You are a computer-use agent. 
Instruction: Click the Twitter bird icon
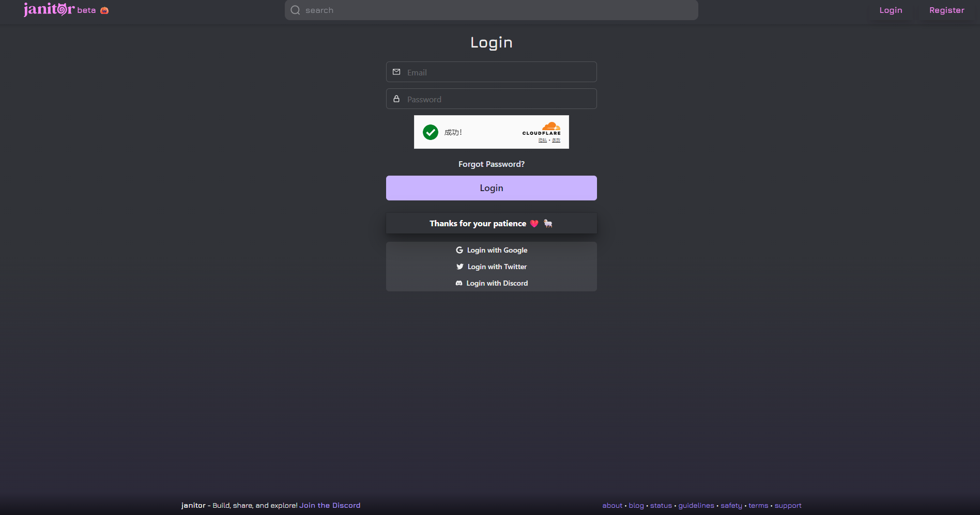coord(460,267)
